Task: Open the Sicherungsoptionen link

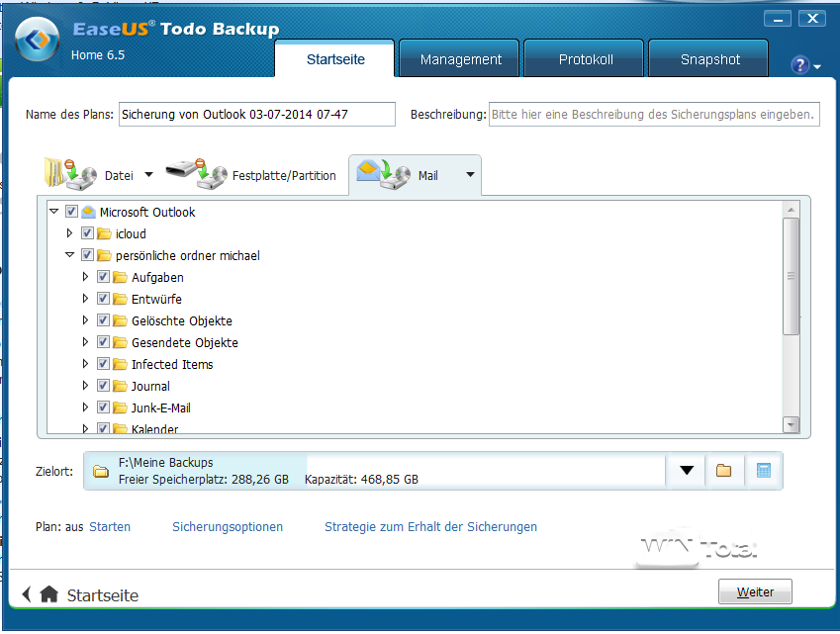Action: coord(228,527)
